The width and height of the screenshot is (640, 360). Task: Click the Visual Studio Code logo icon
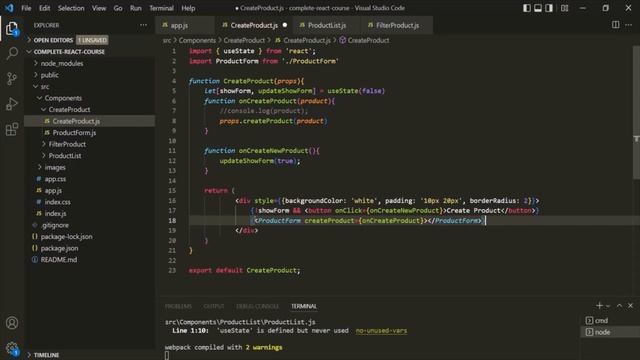[9, 8]
